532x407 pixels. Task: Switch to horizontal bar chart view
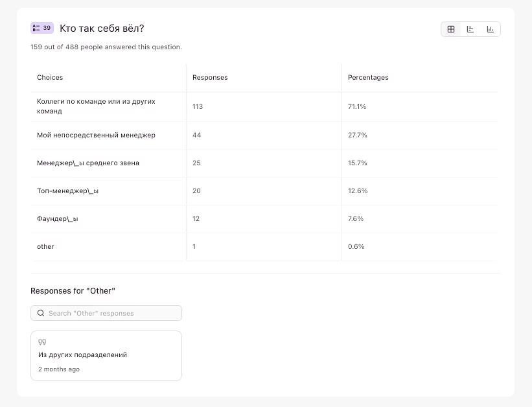[470, 29]
